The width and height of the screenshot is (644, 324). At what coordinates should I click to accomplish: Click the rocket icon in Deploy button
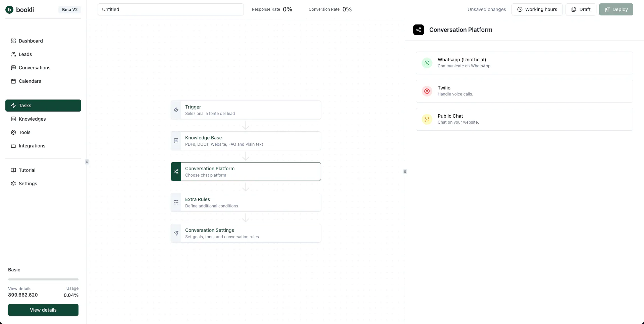tap(607, 9)
